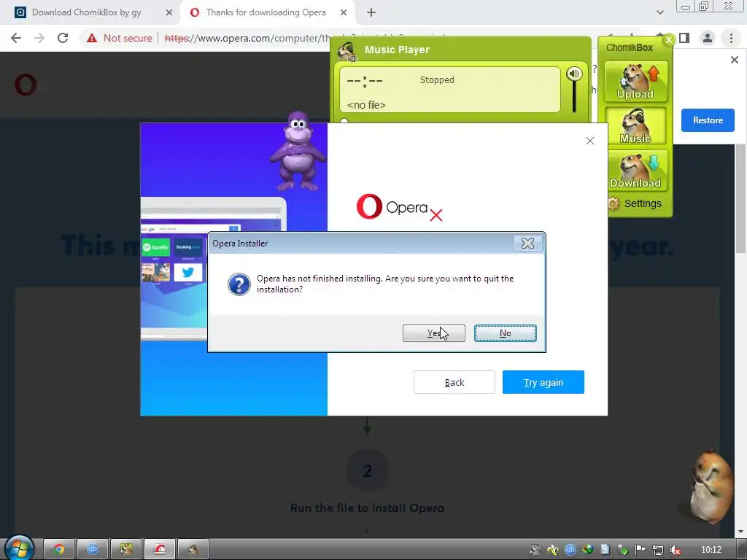This screenshot has height=560, width=747.
Task: Close the Download ChomikBox tab
Action: pos(169,13)
